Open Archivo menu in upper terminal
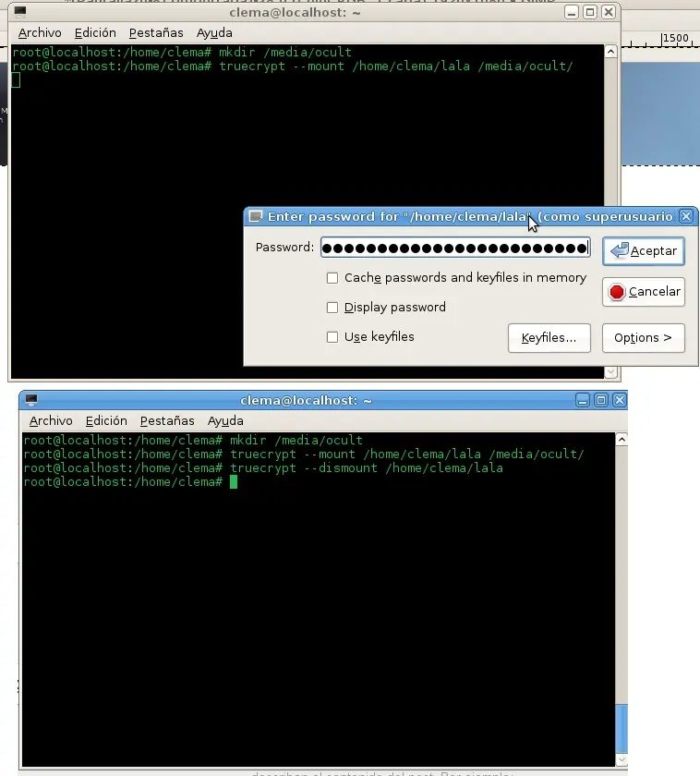Screen dimensions: 700x776 pos(40,32)
